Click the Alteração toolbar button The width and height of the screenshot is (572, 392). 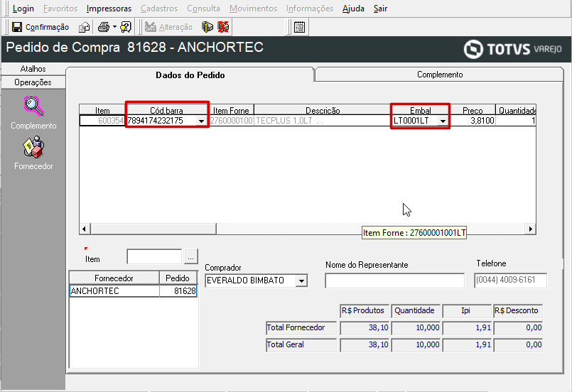click(x=168, y=27)
